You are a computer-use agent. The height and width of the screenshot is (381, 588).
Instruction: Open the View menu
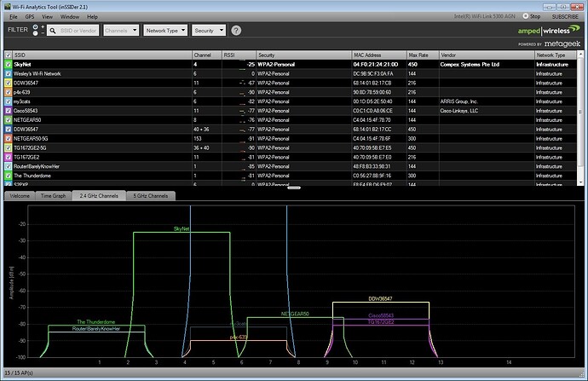point(47,16)
